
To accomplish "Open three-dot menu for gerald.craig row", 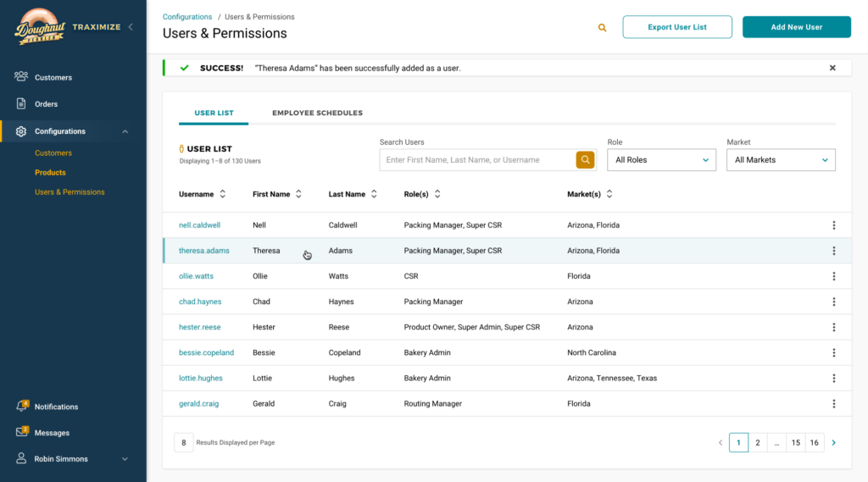I will coord(833,404).
